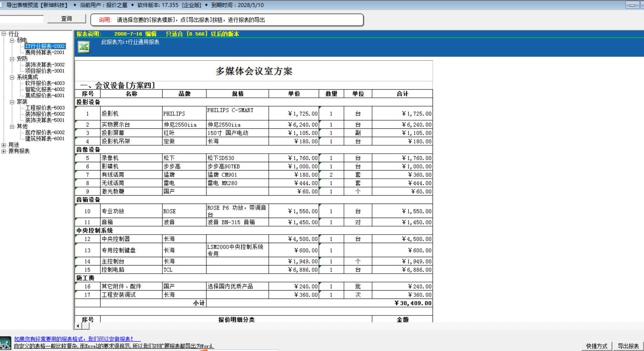
Task: Collapse the 其他 tree branch
Action: tap(12, 127)
